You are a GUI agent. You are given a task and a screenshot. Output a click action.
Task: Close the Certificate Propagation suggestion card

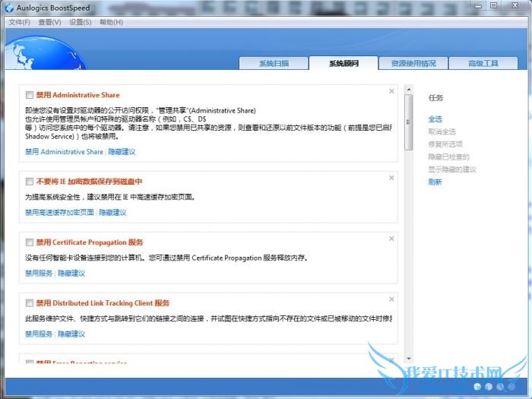click(x=391, y=239)
